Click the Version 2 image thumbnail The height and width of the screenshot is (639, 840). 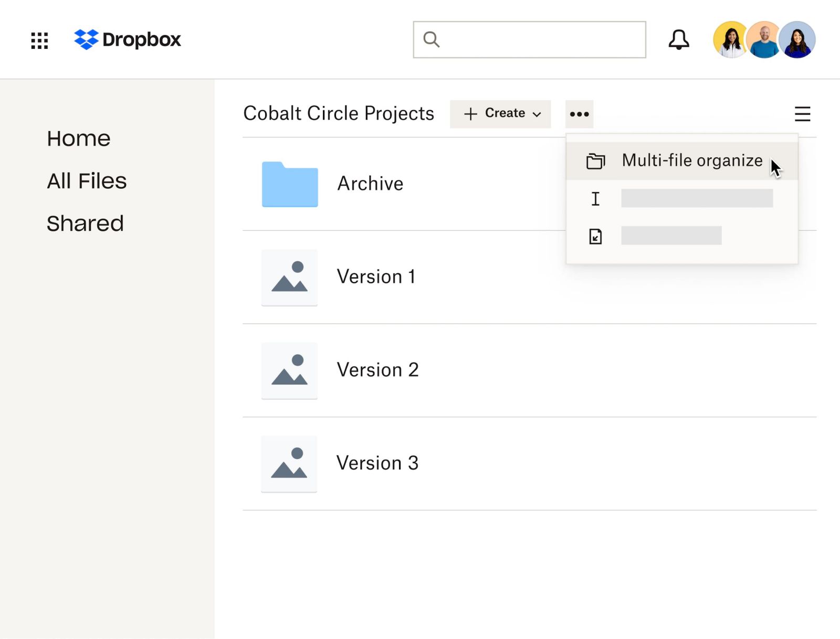tap(289, 370)
